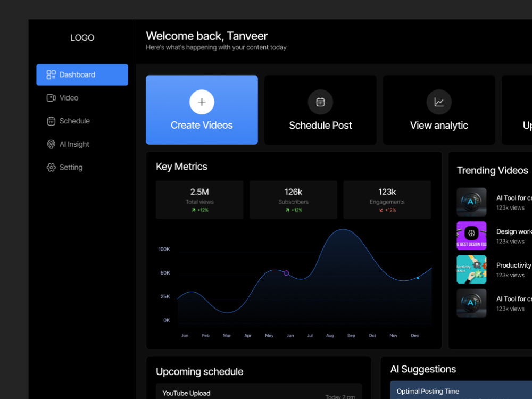The image size is (532, 399).
Task: Click the calendar icon on Schedule Post
Action: click(320, 102)
